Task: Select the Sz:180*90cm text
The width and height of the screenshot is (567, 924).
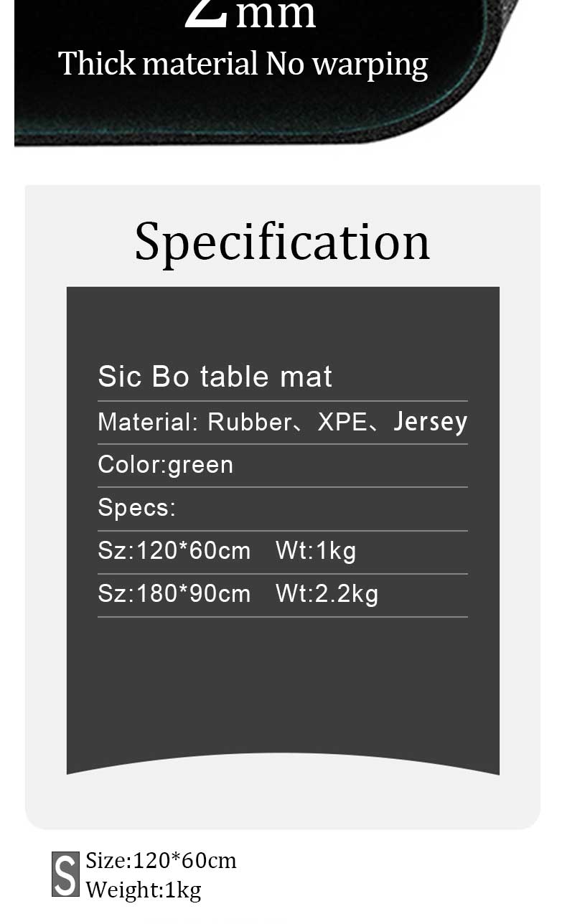Action: pos(174,594)
